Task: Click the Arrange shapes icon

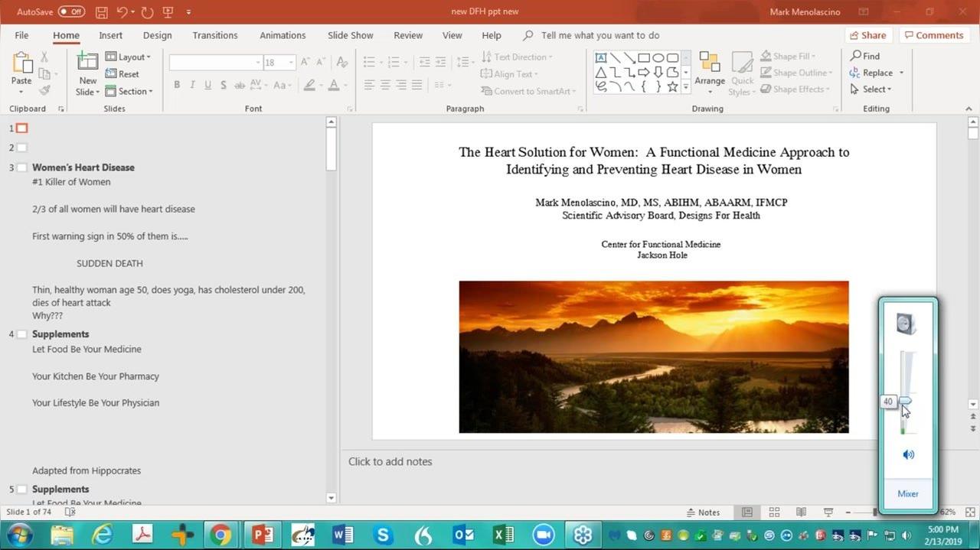Action: coord(710,69)
